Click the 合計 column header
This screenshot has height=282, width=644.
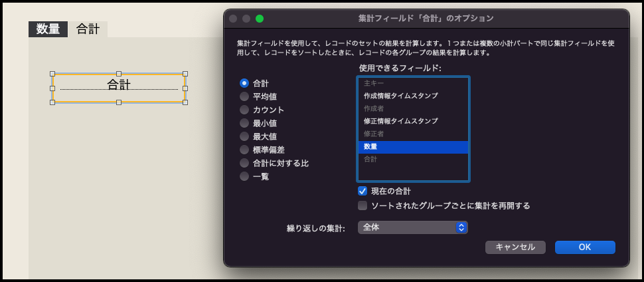click(88, 29)
